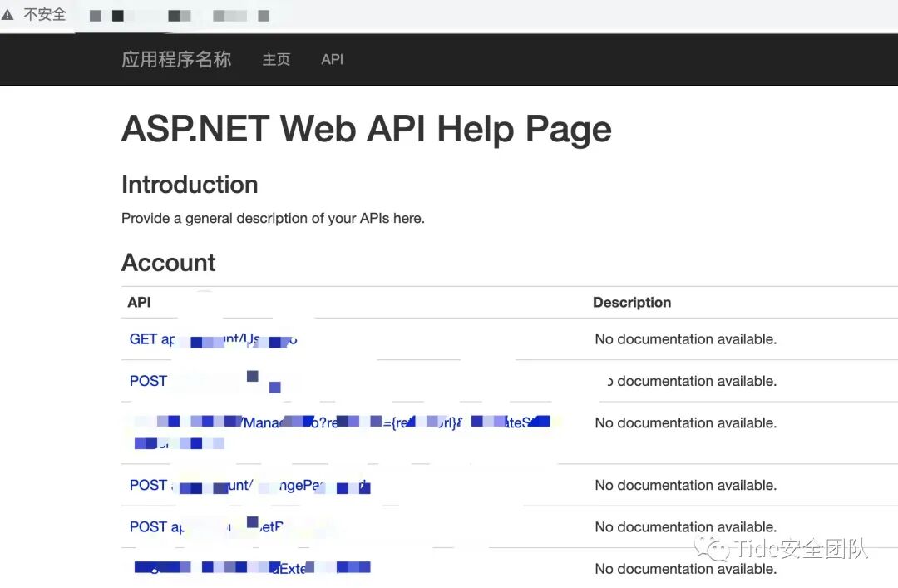Select the description in the ChangePassword row
Image resolution: width=898 pixels, height=588 pixels.
point(685,486)
